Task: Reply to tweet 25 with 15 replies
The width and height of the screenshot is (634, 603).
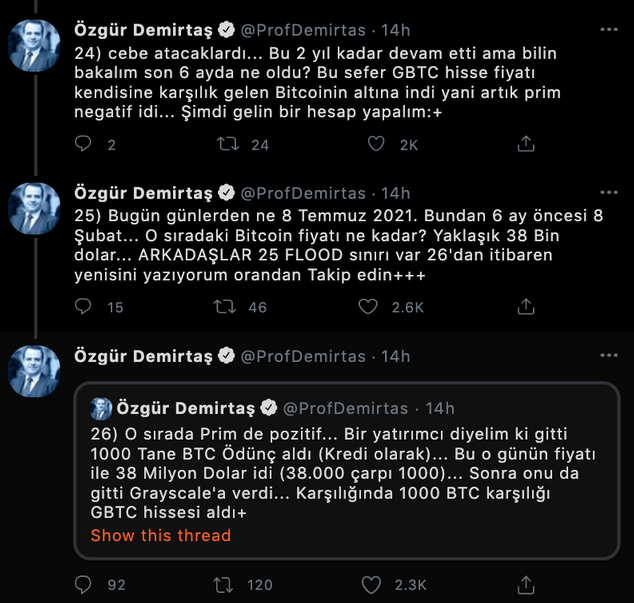Action: point(83,307)
